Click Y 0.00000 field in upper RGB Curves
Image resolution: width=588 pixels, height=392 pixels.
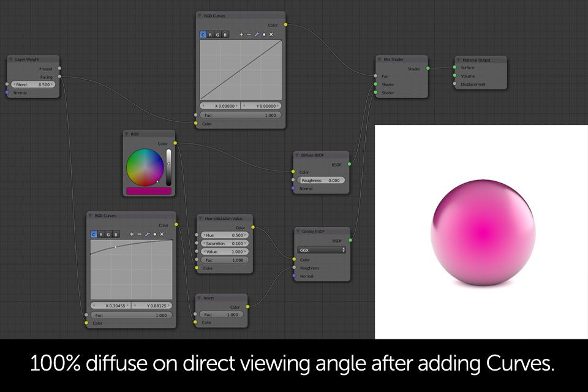[x=261, y=106]
